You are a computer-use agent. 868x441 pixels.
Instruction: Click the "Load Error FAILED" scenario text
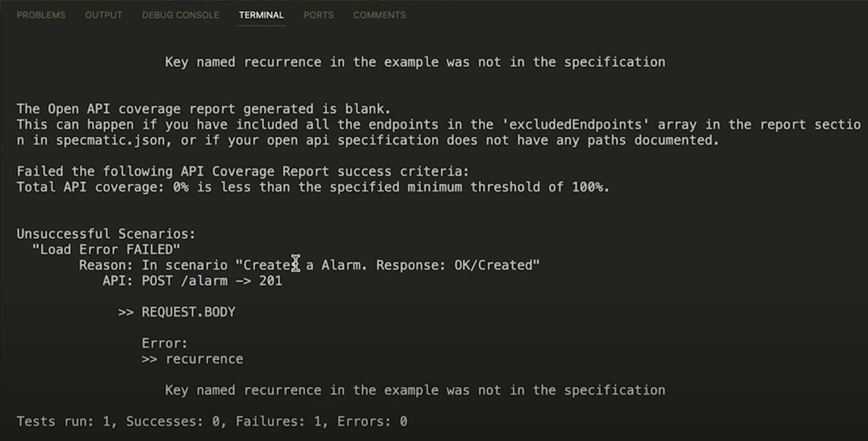tap(106, 250)
